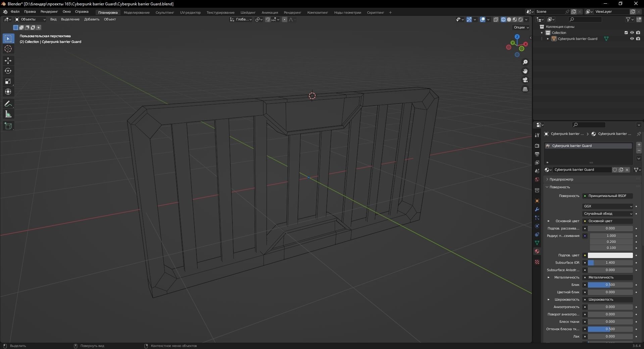
Task: Open the Опции dropdown
Action: tap(521, 28)
